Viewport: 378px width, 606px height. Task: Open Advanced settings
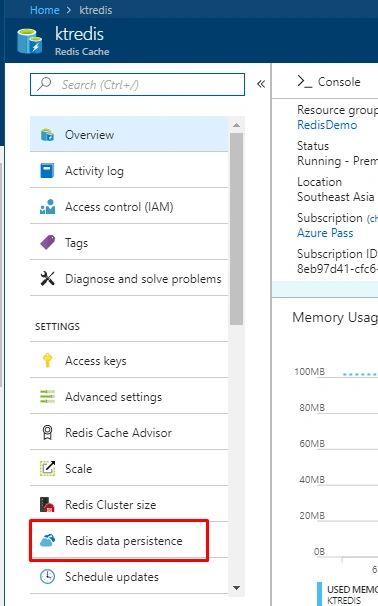pyautogui.click(x=129, y=397)
